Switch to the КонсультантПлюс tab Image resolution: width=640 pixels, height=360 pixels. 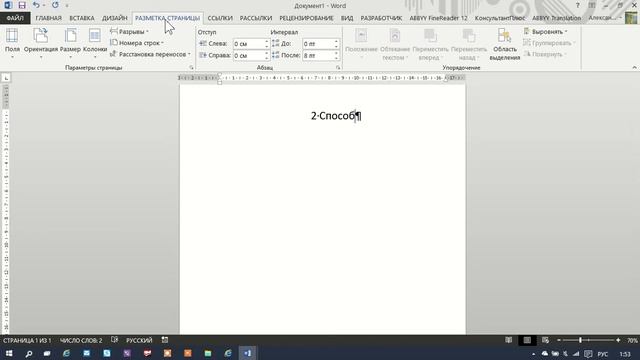tap(500, 18)
